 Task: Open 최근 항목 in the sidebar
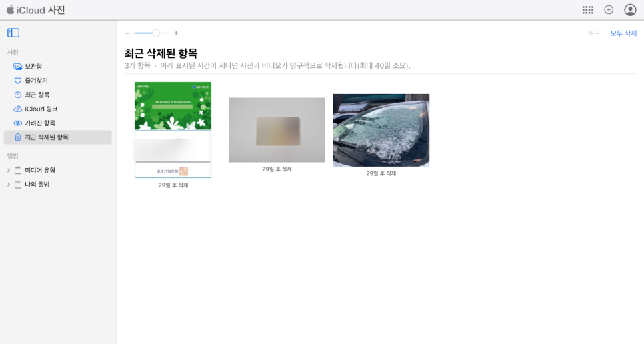57,95
